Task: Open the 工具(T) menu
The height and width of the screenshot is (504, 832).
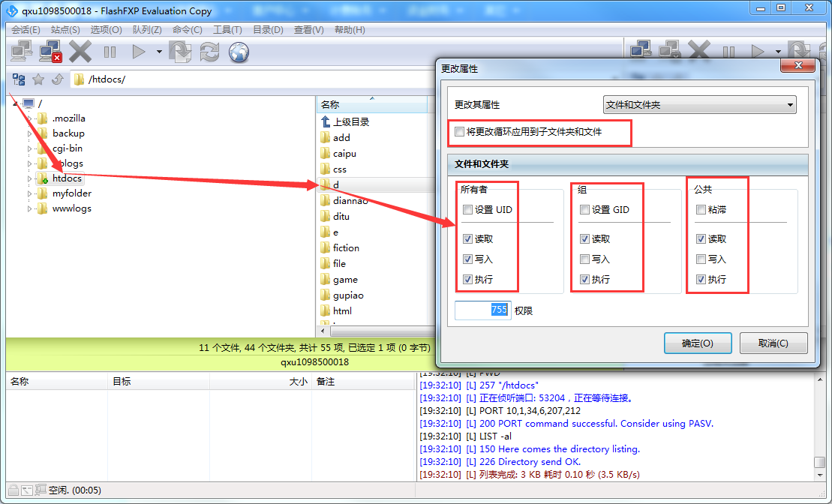Action: [x=227, y=30]
